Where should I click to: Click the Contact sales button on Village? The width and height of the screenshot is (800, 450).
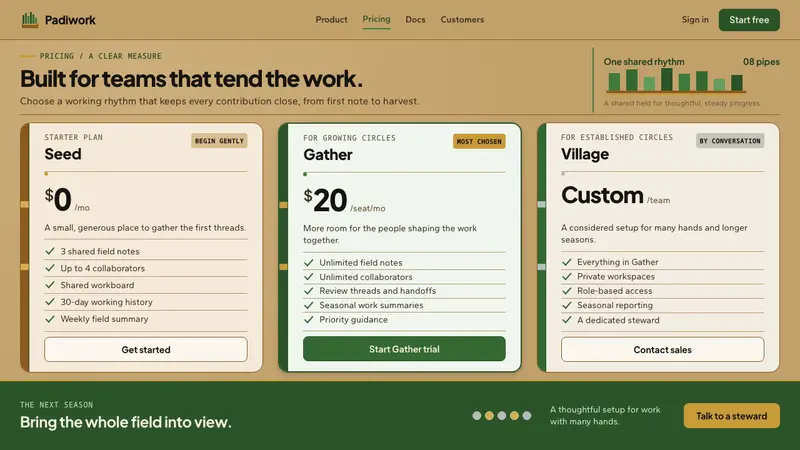click(662, 349)
